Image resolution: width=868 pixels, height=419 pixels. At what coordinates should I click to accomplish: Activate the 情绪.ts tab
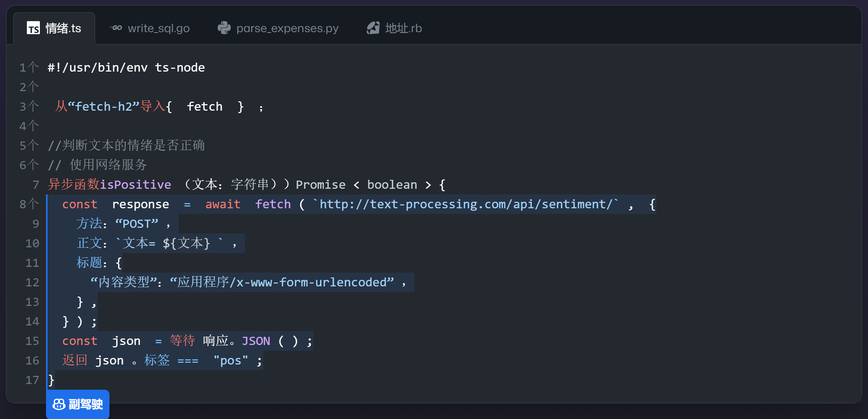63,28
